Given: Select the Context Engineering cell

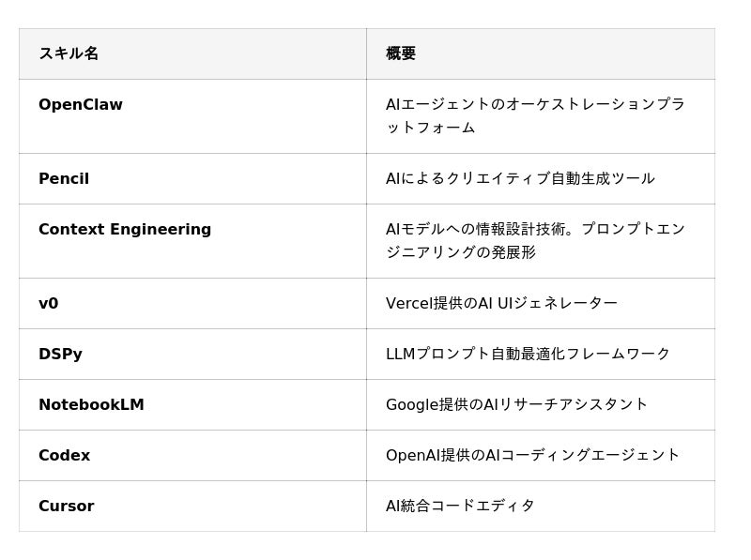Looking at the screenshot, I should [x=125, y=229].
